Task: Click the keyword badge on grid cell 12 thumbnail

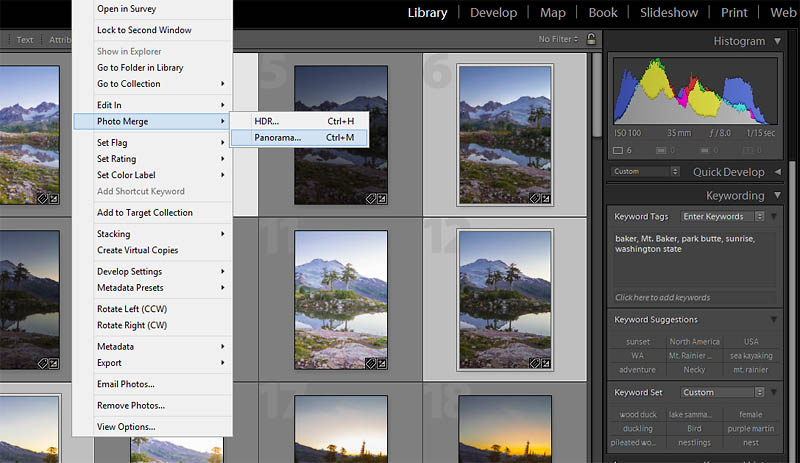Action: tap(535, 363)
